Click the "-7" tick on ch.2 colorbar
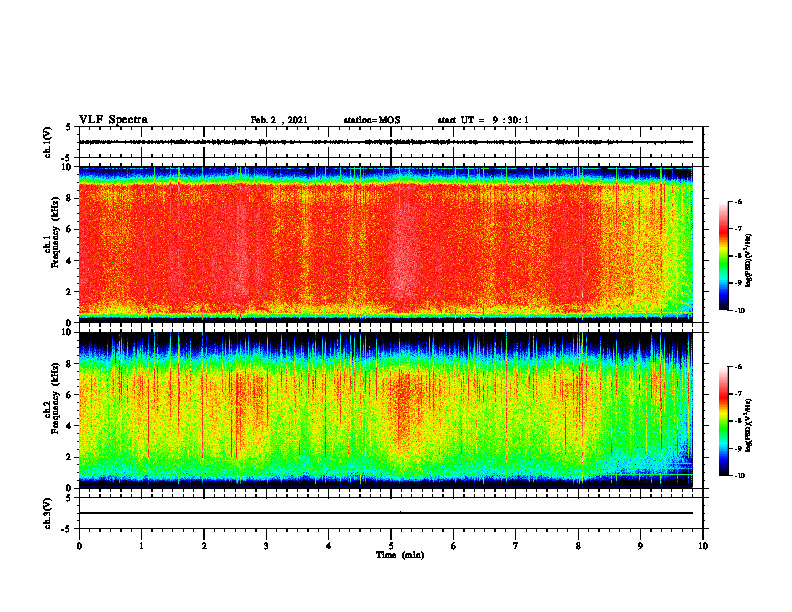 coord(738,394)
